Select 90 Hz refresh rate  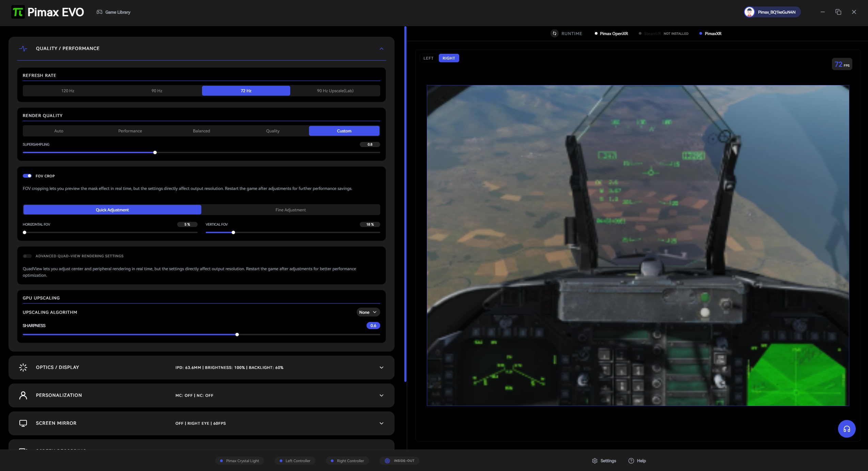(x=157, y=91)
